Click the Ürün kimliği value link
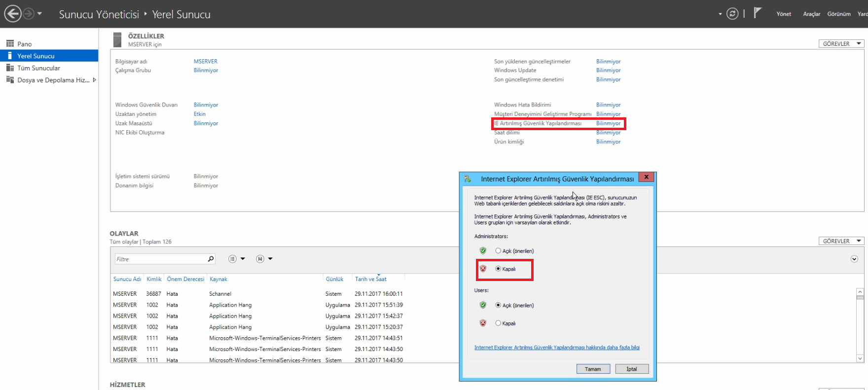 point(608,142)
